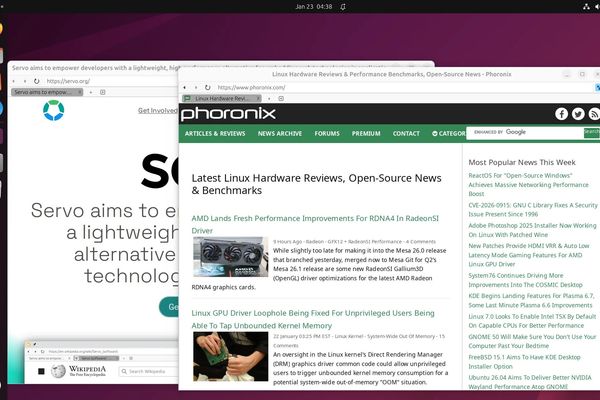Click the green Search button on Phoronix
Image resolution: width=600 pixels, height=400 pixels.
(592, 132)
